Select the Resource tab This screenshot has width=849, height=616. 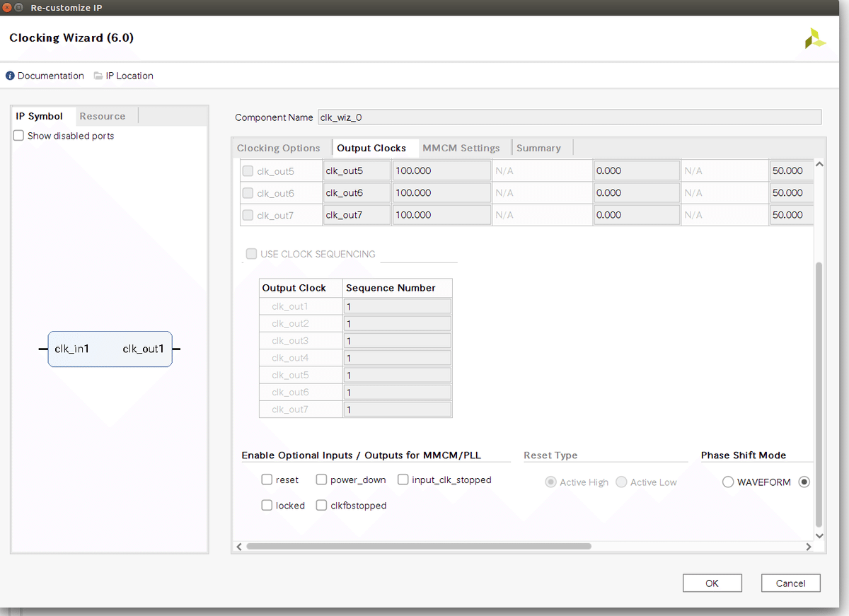pos(103,116)
